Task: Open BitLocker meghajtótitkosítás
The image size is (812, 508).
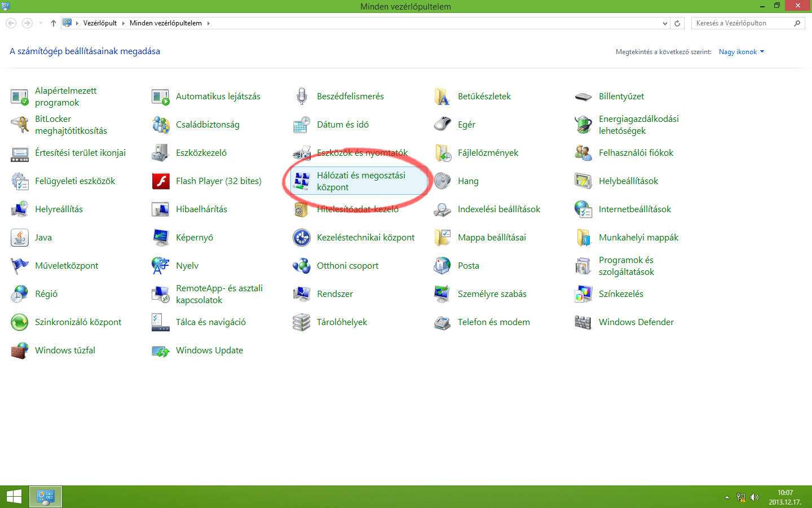Action: (70, 124)
